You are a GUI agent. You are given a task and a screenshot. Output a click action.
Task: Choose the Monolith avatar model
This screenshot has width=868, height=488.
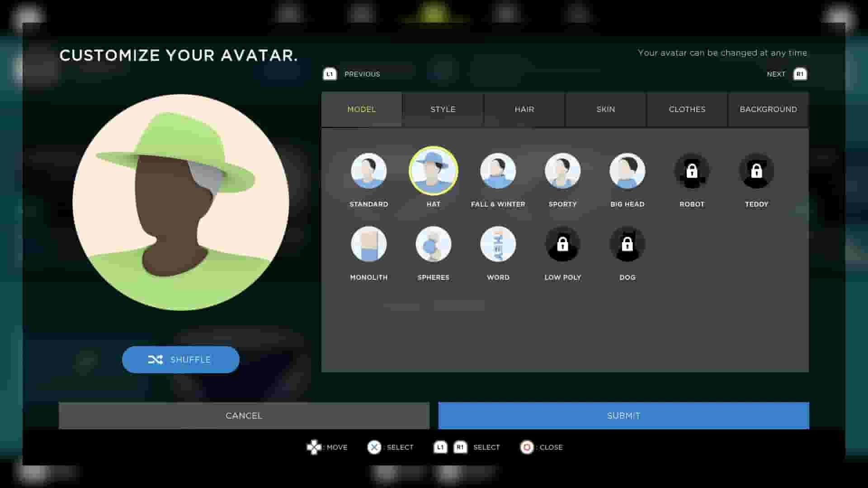[369, 244]
